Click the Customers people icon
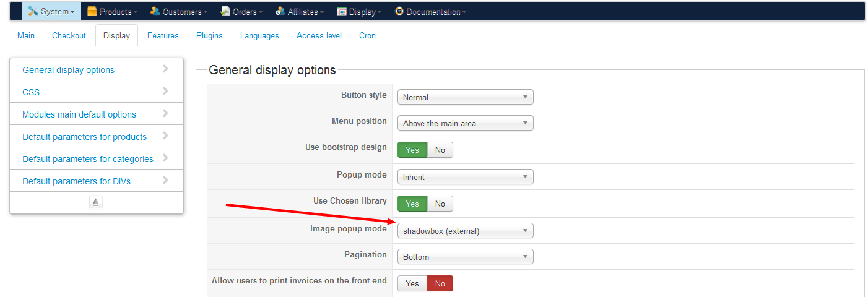 155,11
